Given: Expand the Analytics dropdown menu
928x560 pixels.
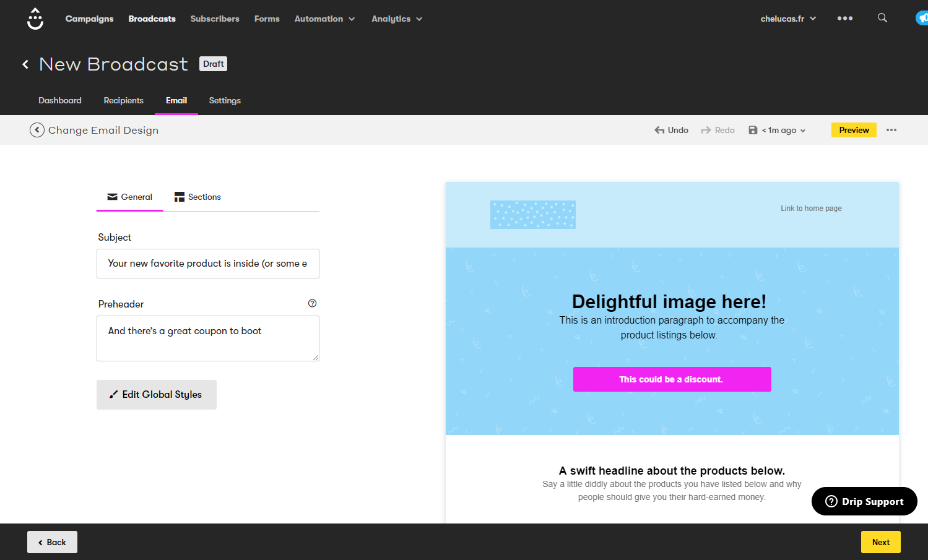Looking at the screenshot, I should click(x=396, y=19).
